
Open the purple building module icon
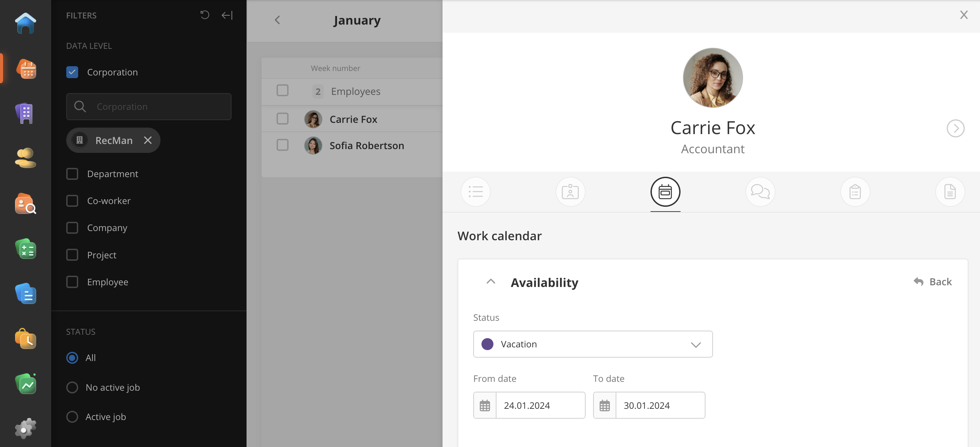click(x=26, y=113)
